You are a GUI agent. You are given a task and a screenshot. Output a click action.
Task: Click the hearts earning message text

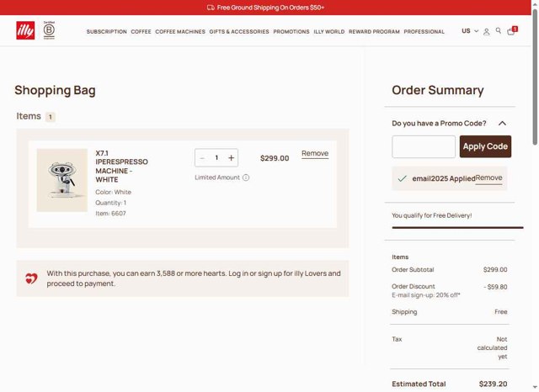(194, 278)
